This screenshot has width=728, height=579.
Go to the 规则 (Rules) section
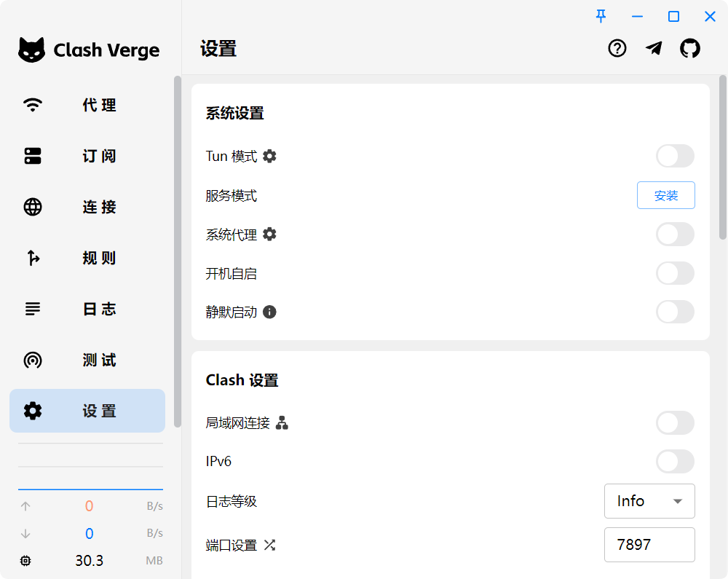coord(87,258)
